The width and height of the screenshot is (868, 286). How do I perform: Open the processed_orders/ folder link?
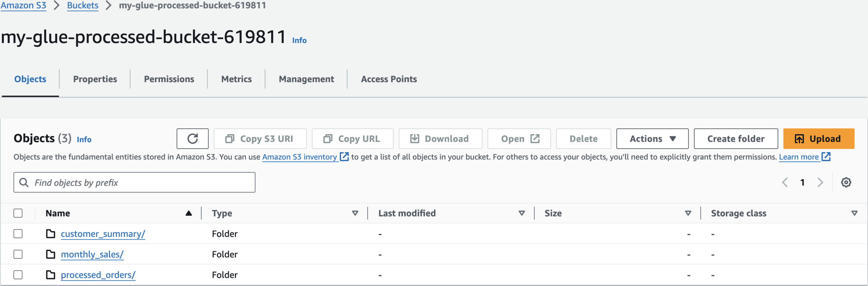click(x=98, y=275)
